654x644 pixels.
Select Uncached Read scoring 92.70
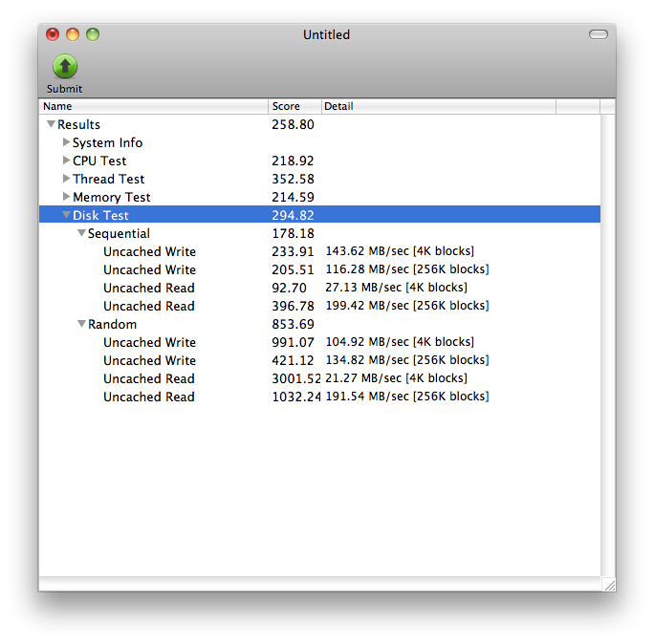[149, 288]
